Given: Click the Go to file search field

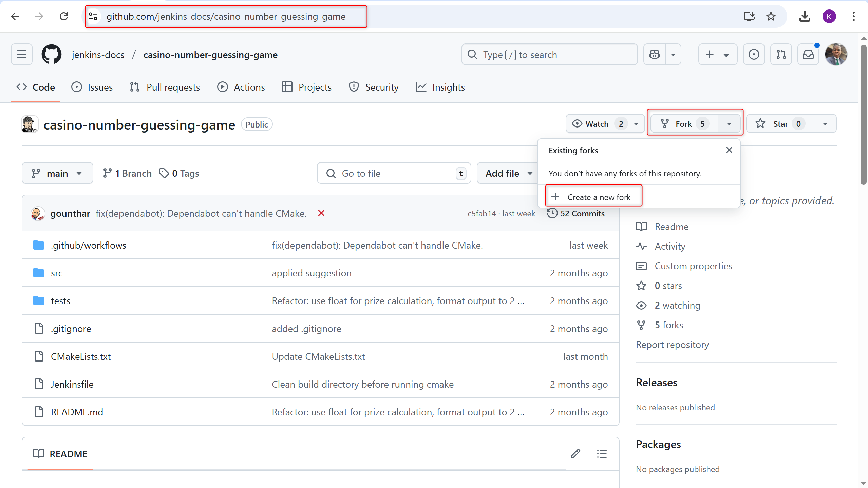Looking at the screenshot, I should [x=394, y=173].
